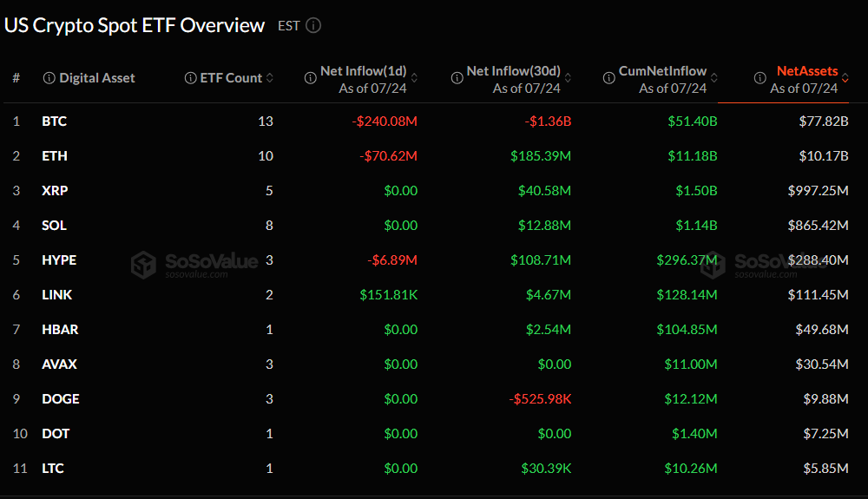Sort by Net Inflow(30d) arrows

[x=568, y=78]
